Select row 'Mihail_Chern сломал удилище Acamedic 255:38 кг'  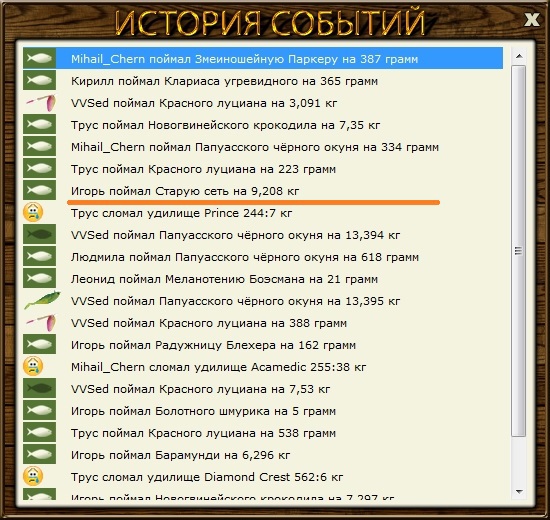pos(263,366)
